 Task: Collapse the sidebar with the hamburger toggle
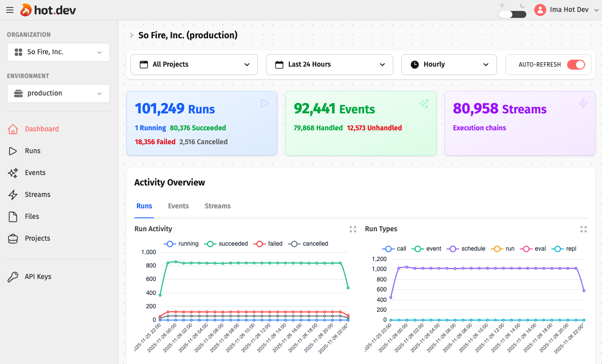point(9,9)
